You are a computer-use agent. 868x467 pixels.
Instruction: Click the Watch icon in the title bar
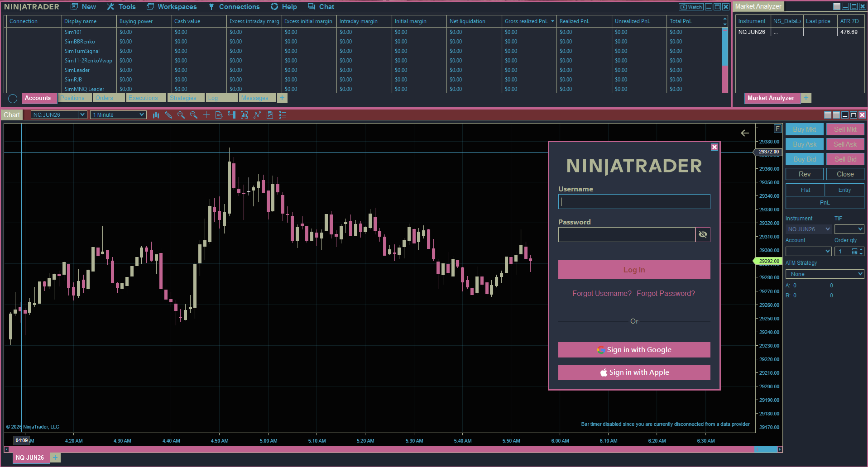pos(691,7)
